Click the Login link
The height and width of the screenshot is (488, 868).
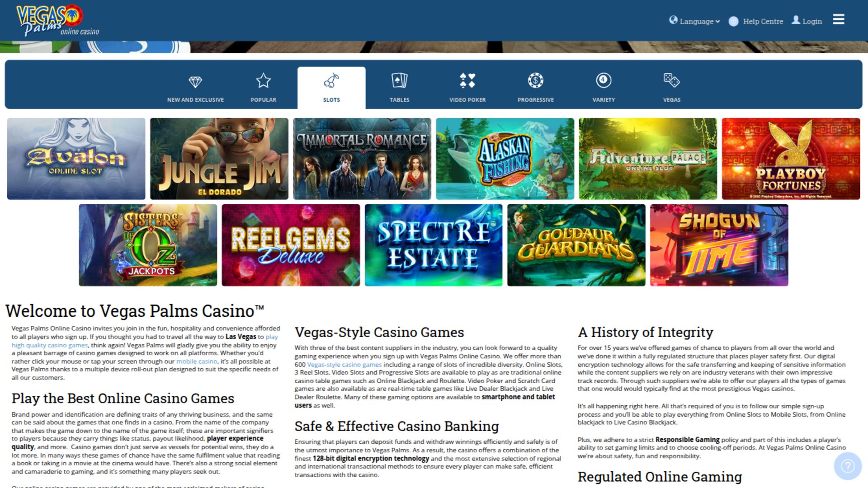(x=807, y=21)
